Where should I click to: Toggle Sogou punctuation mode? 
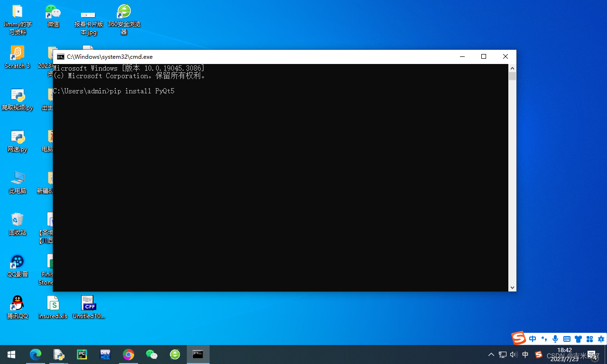coord(544,339)
